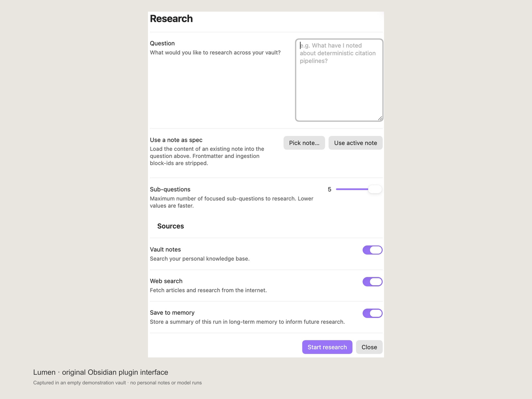Click the 'Store a summary of this run' description

247,322
